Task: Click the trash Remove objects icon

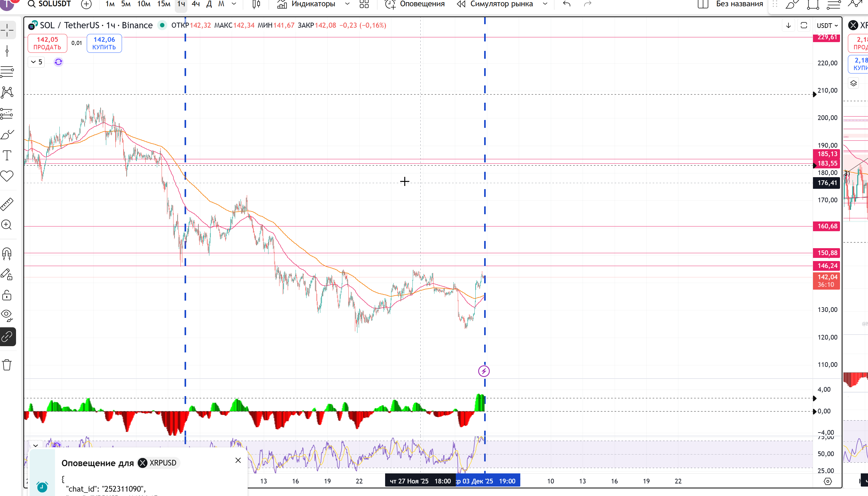Action: [7, 365]
